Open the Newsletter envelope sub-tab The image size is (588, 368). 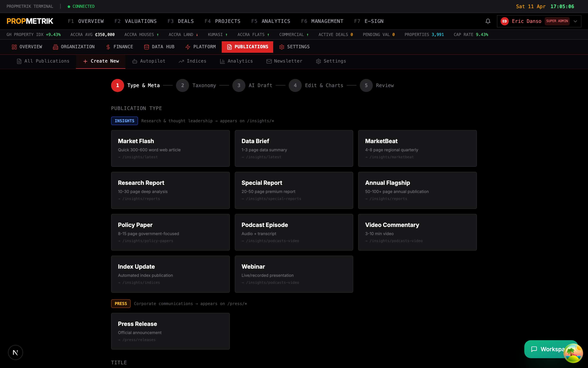click(284, 61)
